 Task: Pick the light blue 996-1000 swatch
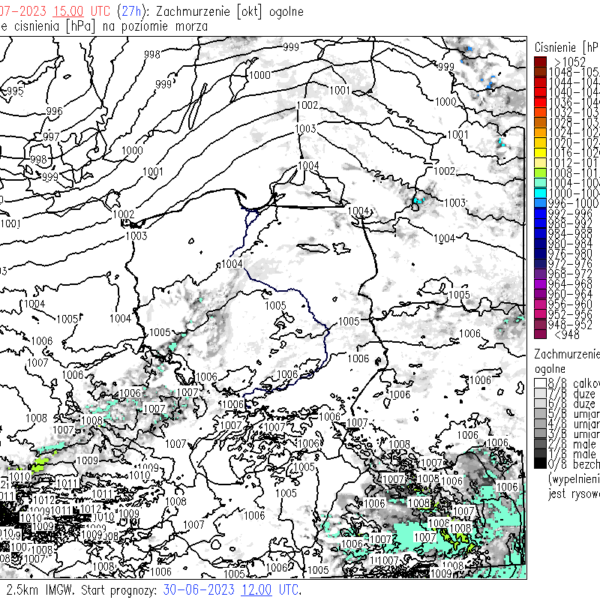tap(540, 203)
